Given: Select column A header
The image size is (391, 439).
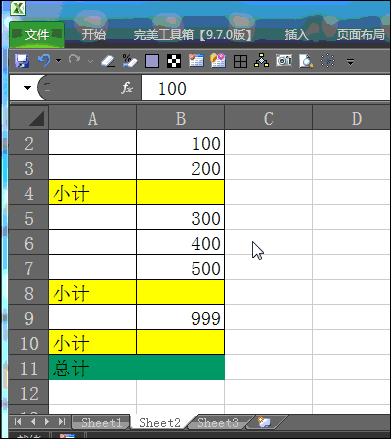Looking at the screenshot, I should click(x=93, y=117).
